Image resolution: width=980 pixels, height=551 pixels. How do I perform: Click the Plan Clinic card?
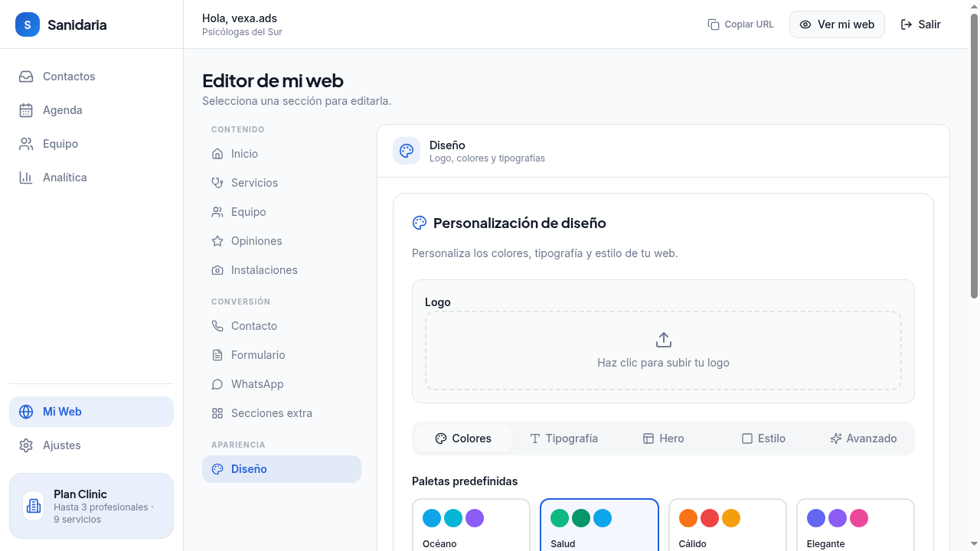[x=91, y=506]
